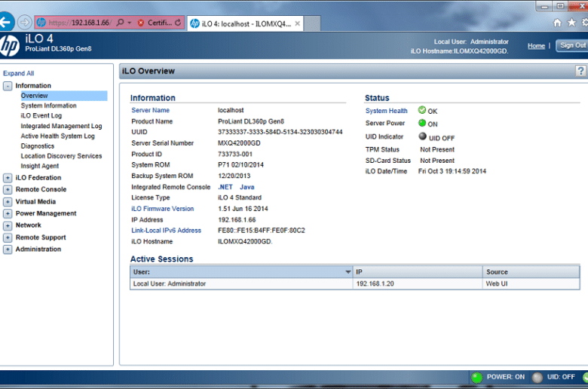Click the Home link in header
The width and height of the screenshot is (588, 389).
point(536,46)
